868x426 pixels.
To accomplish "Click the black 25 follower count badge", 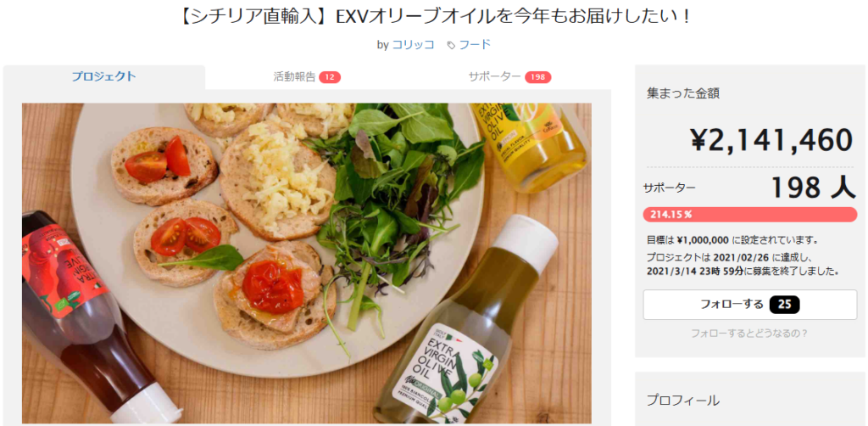I will [784, 304].
